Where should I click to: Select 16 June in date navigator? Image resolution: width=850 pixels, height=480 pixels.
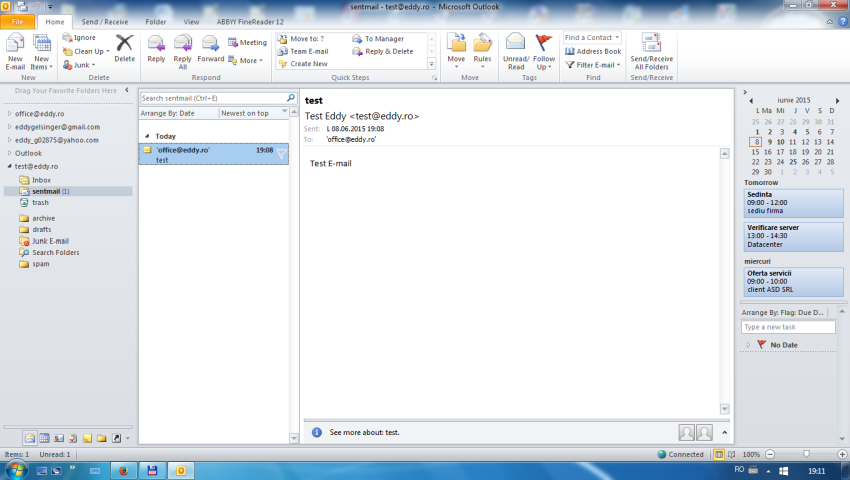tap(768, 152)
